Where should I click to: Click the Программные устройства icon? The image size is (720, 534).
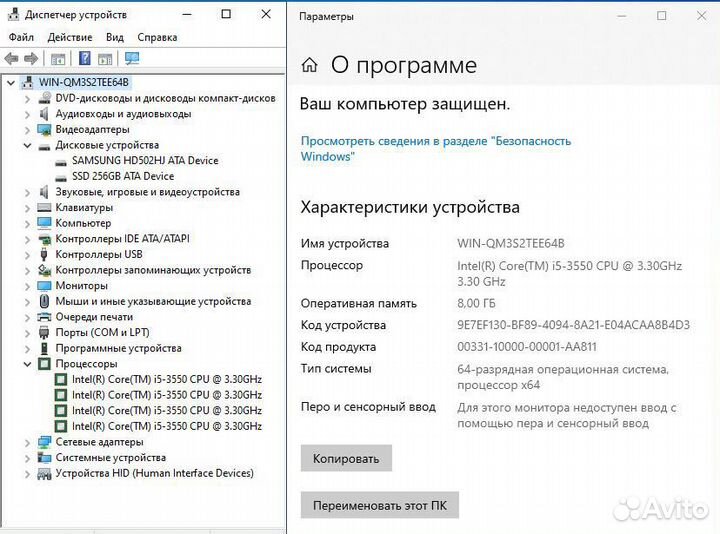point(44,348)
